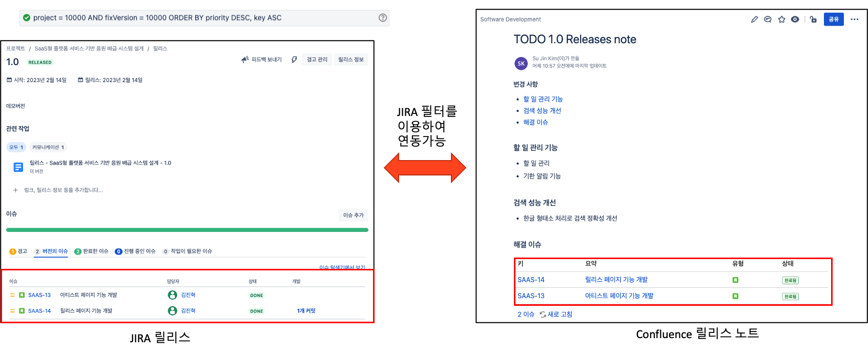Jump to 해결 이슈 section link
868x353 pixels.
[535, 122]
